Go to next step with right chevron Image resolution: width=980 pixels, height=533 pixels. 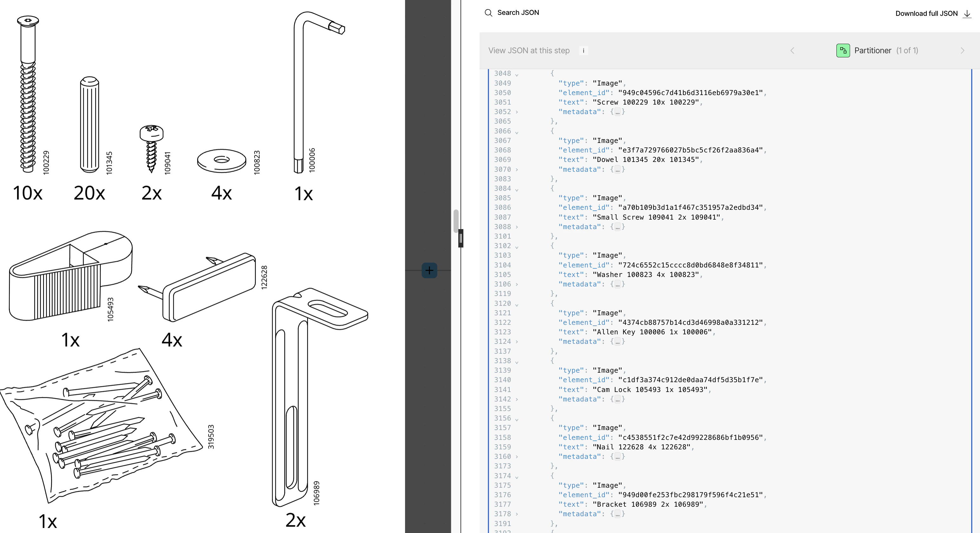click(962, 51)
